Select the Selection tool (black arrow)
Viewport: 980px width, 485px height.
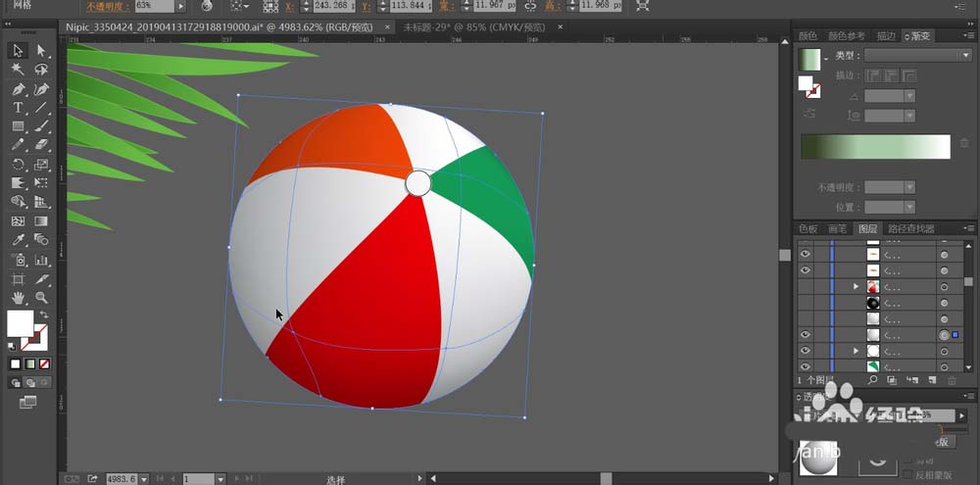coord(18,51)
